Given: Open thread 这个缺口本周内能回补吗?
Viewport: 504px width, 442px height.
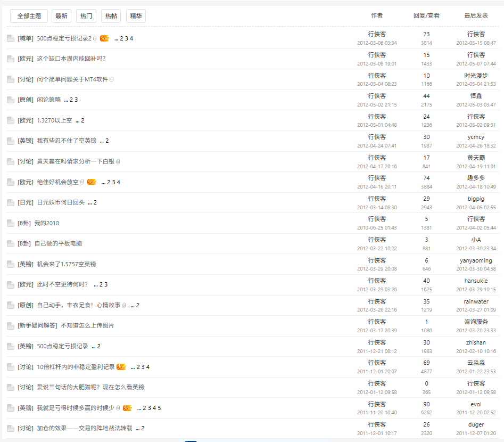Looking at the screenshot, I should (71, 59).
